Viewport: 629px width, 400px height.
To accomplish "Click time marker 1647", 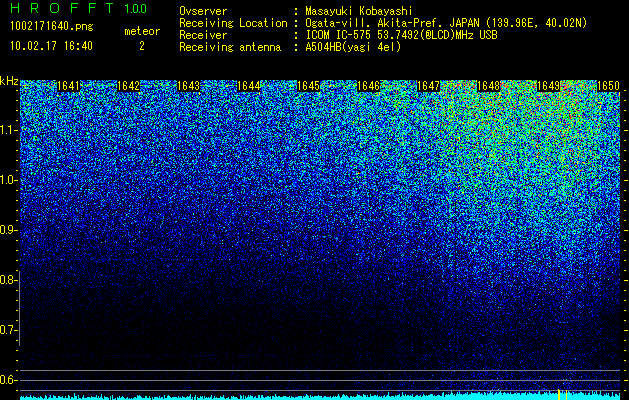I will coord(428,86).
